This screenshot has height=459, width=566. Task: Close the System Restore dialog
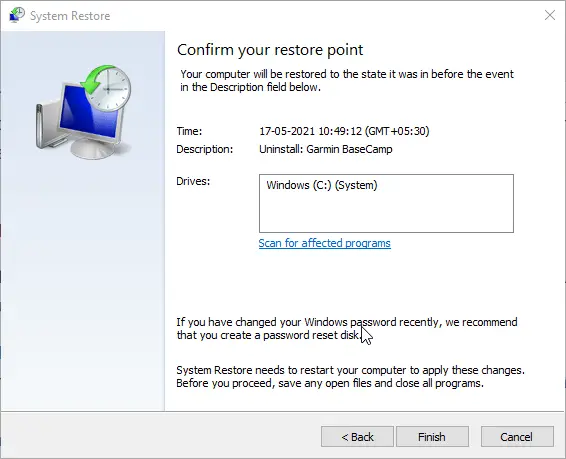pos(550,15)
